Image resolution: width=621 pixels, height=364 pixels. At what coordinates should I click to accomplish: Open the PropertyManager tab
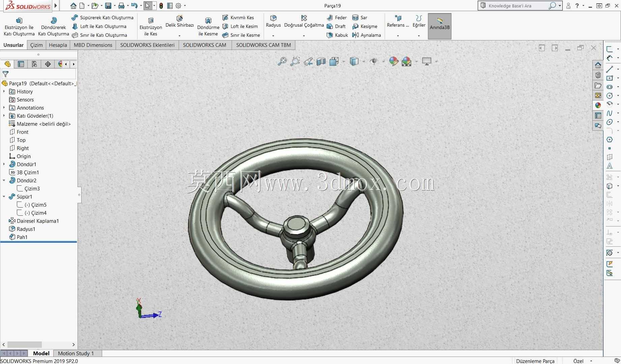[21, 64]
